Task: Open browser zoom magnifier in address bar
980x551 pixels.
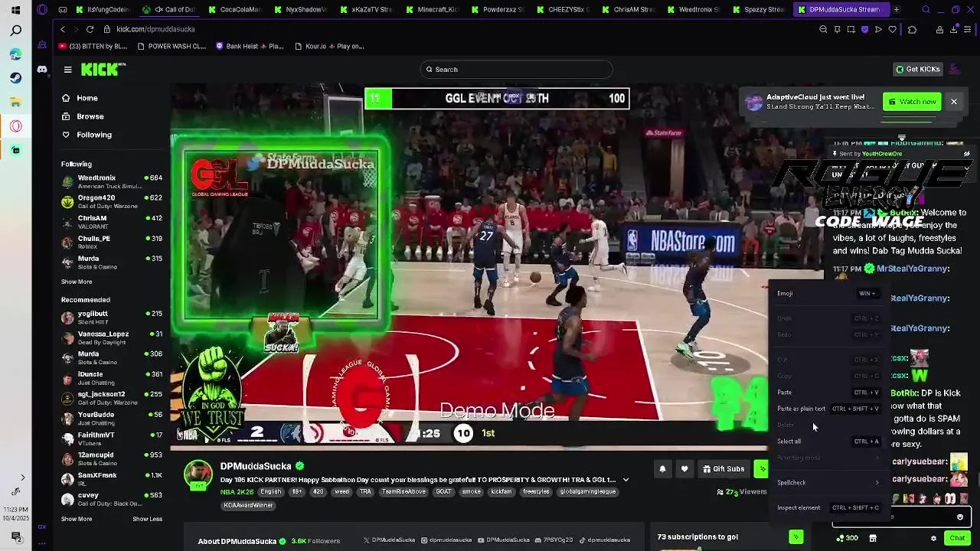Action: (823, 29)
